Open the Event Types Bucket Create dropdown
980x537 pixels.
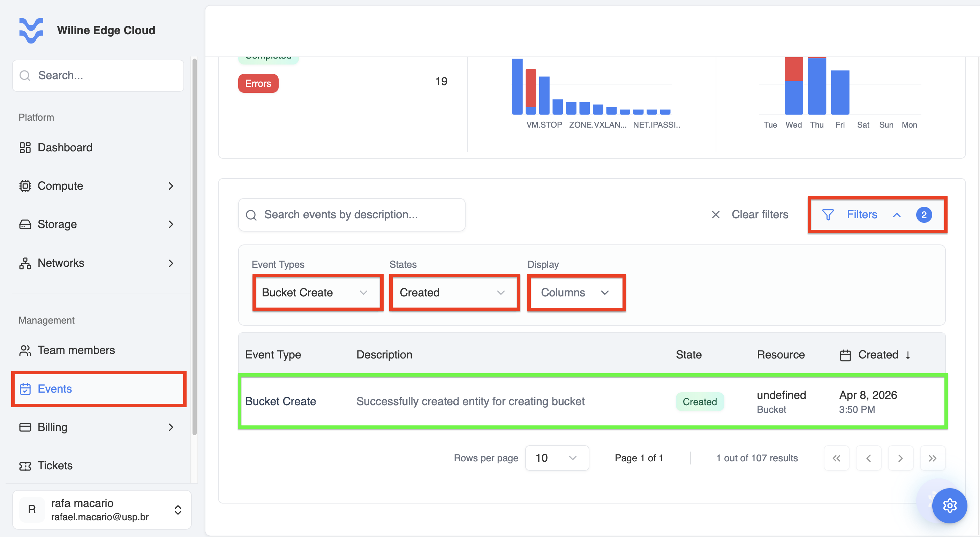coord(318,293)
